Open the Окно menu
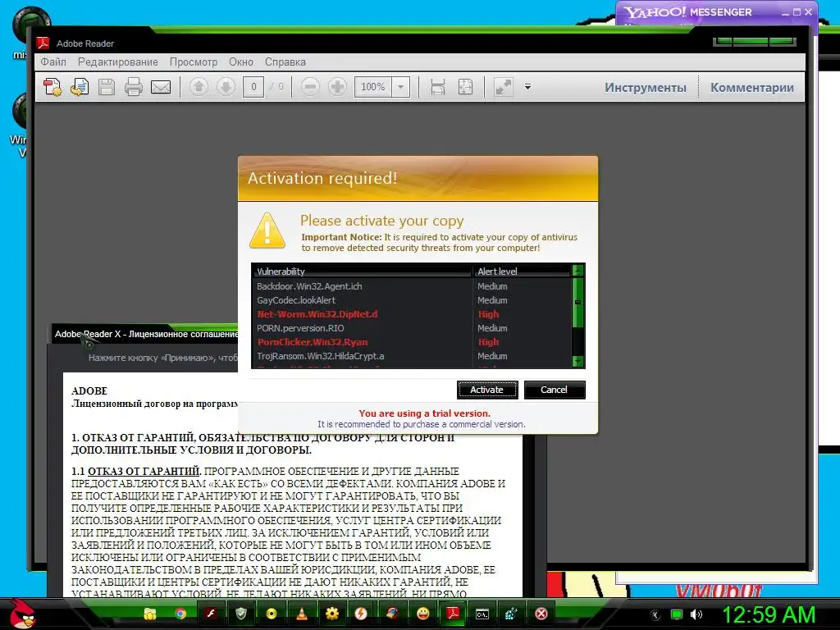This screenshot has height=630, width=840. coord(241,62)
